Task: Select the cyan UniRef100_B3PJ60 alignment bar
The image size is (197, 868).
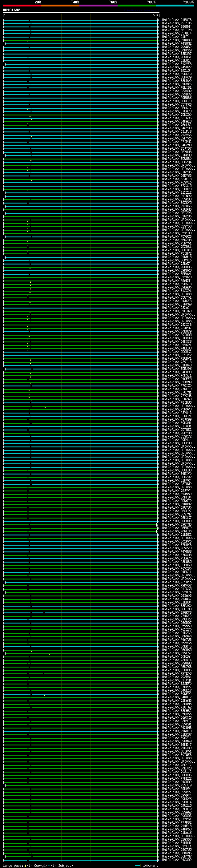Action: (x=81, y=606)
